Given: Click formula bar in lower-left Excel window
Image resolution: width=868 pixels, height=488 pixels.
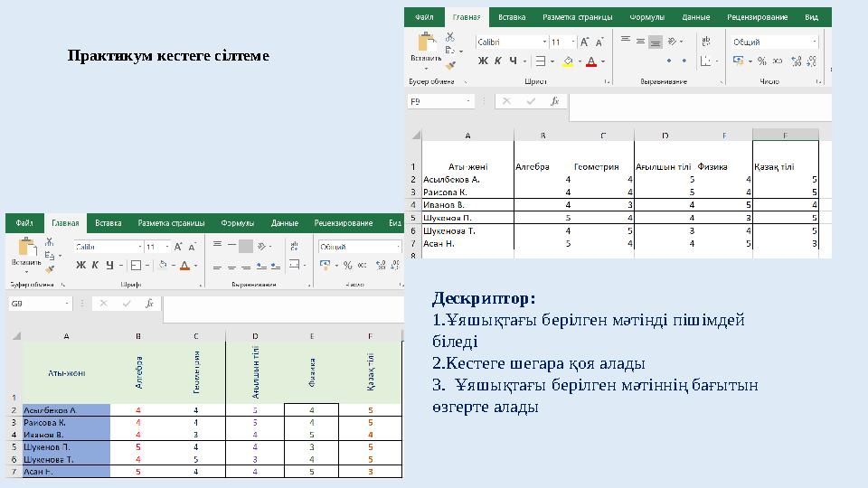Looking at the screenshot, I should pyautogui.click(x=283, y=309).
